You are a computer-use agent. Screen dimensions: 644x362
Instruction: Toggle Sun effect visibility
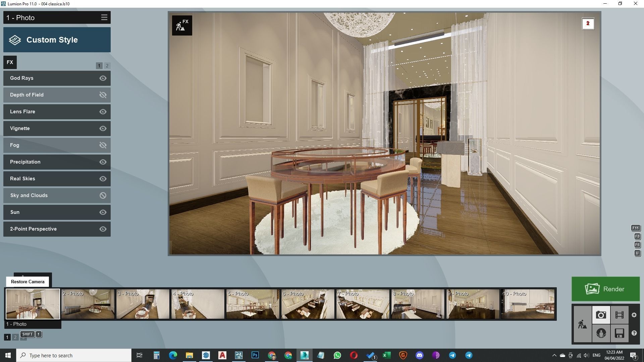[103, 212]
